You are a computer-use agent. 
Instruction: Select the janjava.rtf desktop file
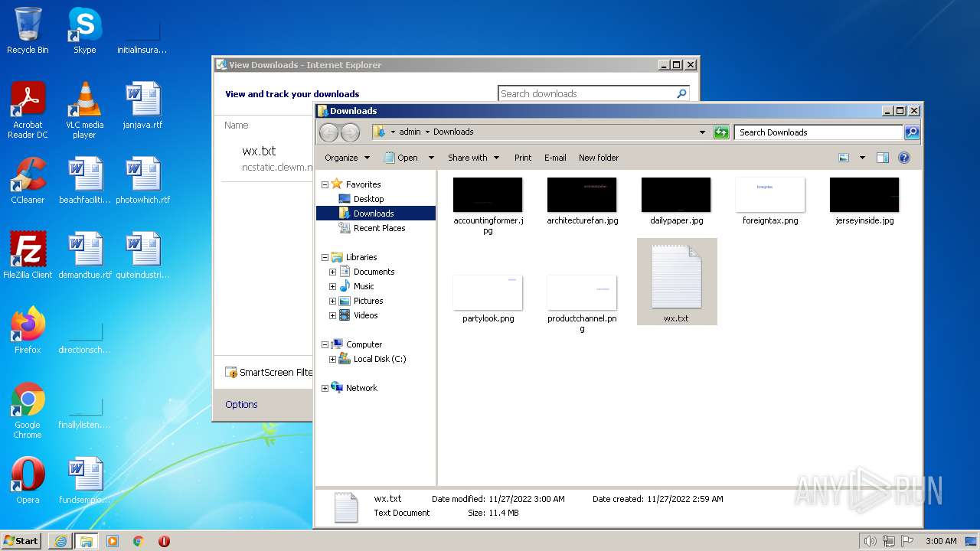click(142, 106)
